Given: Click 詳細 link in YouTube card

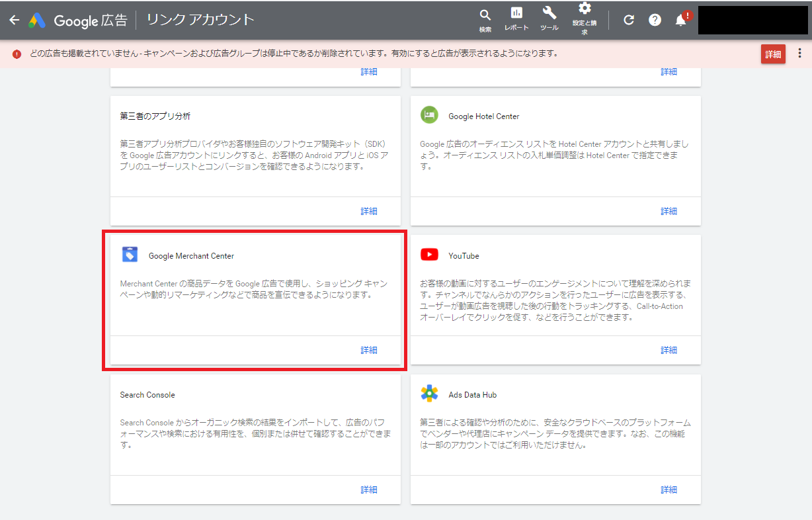Looking at the screenshot, I should point(669,350).
